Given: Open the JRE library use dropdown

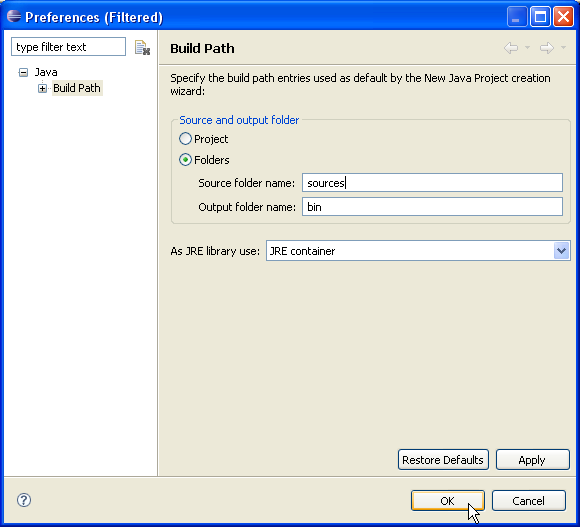Looking at the screenshot, I should pos(562,251).
